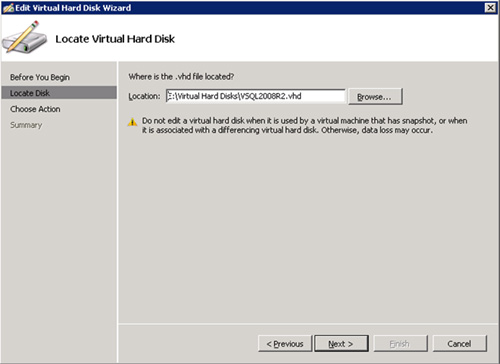The height and width of the screenshot is (364, 500).
Task: Select the Locate Disk step
Action: tap(59, 93)
